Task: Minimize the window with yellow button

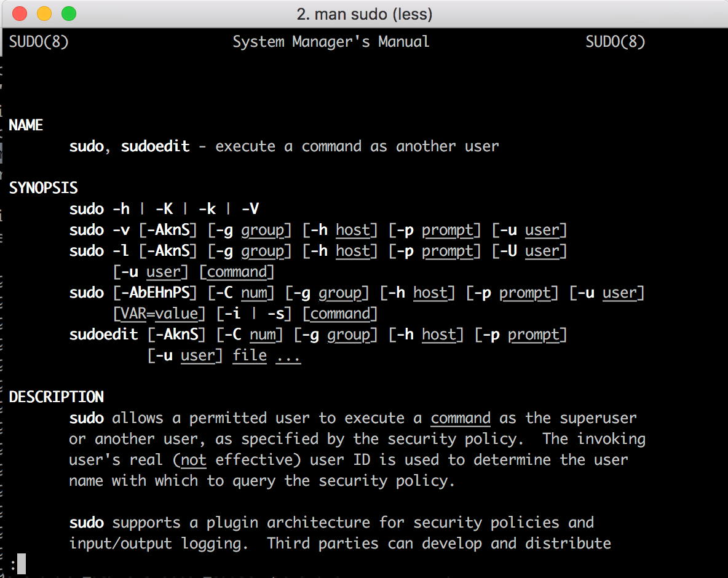Action: [x=42, y=13]
